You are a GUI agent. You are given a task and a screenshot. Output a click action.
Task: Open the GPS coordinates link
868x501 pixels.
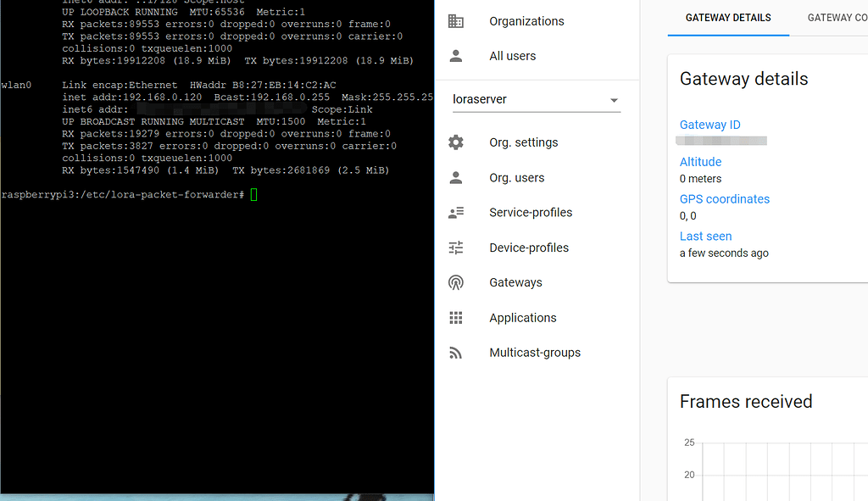pyautogui.click(x=725, y=198)
